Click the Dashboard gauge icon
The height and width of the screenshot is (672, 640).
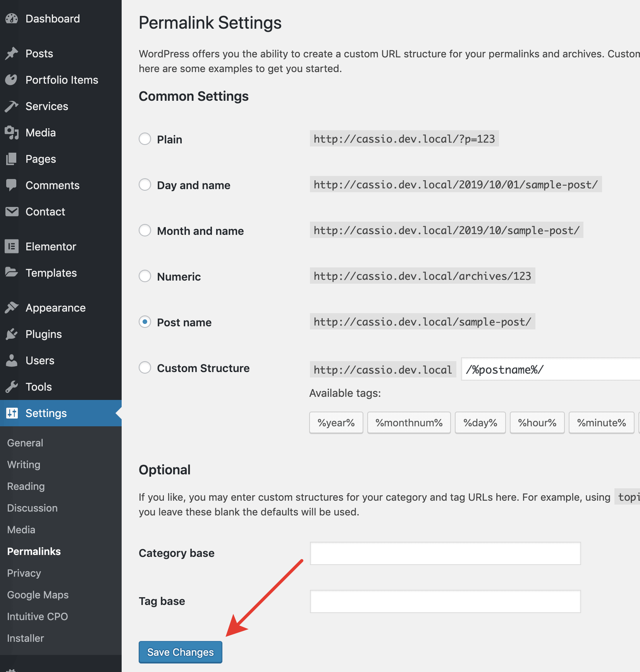[12, 19]
